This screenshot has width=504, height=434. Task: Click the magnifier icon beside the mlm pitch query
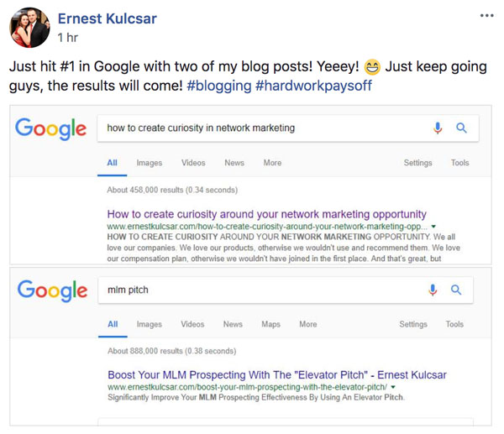pos(456,290)
